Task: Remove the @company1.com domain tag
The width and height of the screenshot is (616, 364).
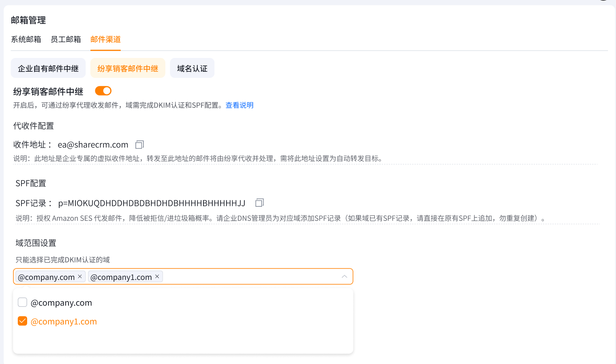Action: tap(157, 276)
